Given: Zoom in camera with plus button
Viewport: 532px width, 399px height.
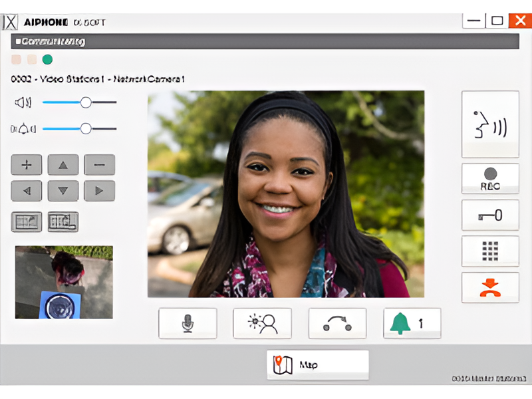Looking at the screenshot, I should [x=27, y=164].
